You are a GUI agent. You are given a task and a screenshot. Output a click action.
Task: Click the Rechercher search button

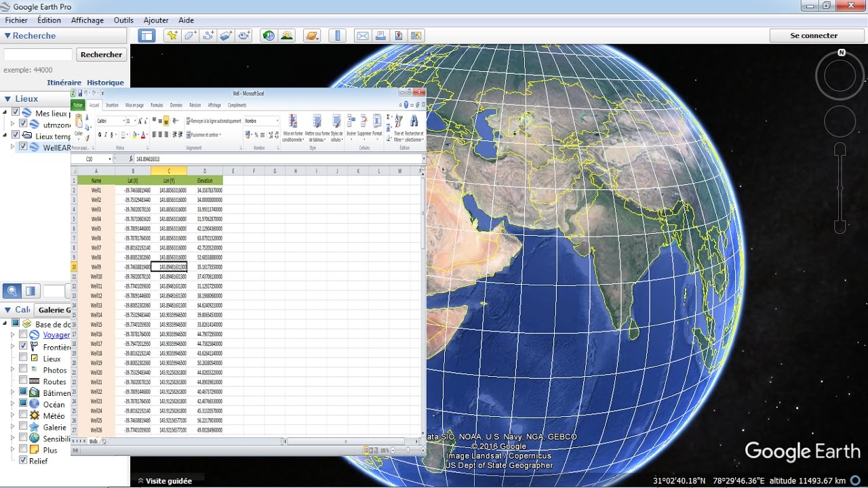[x=102, y=54]
